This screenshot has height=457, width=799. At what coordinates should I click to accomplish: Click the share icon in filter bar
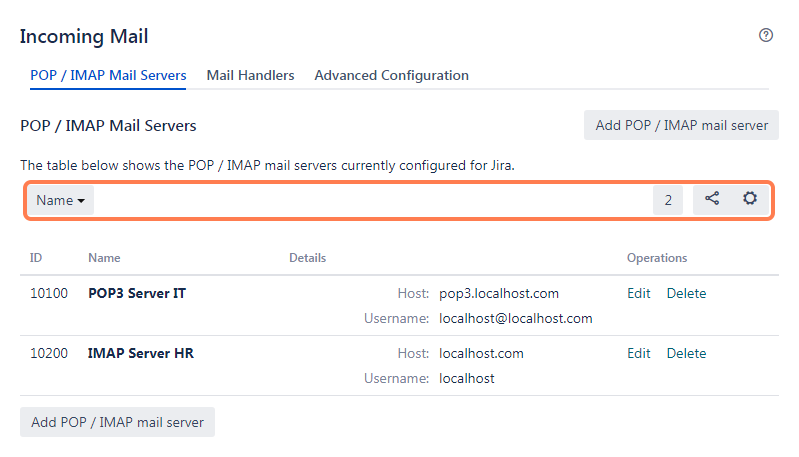712,199
